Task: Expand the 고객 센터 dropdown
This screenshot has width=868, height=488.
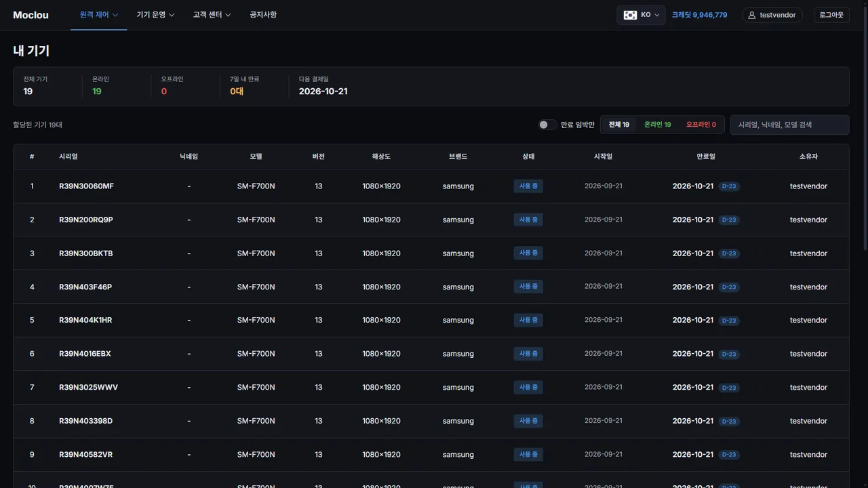Action: click(212, 15)
